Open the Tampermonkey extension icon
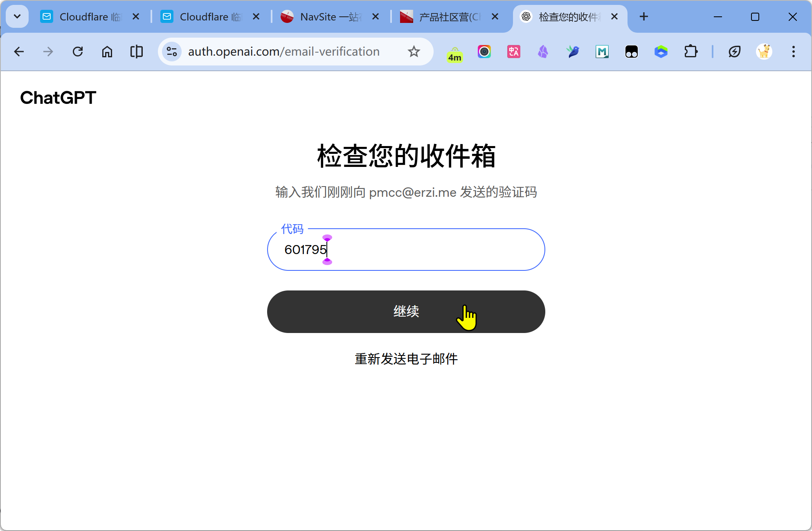Viewport: 812px width, 531px height. pyautogui.click(x=631, y=52)
